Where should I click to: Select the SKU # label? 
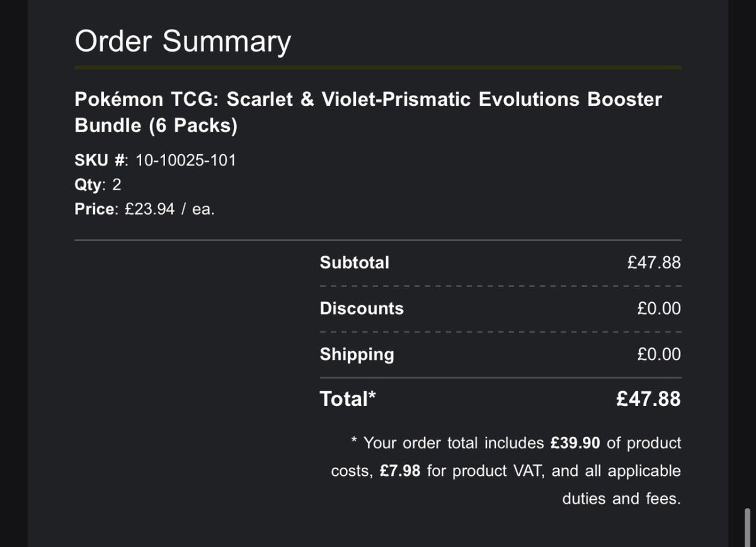(101, 160)
